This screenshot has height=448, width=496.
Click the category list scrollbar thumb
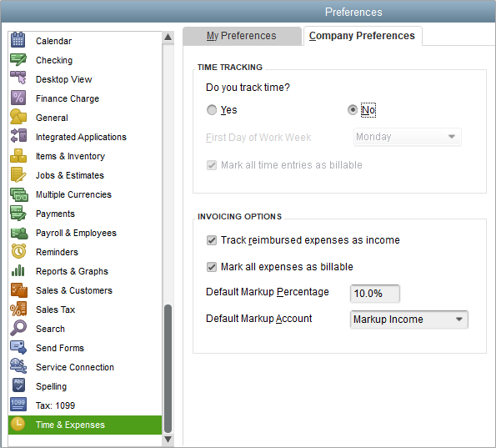[x=168, y=369]
